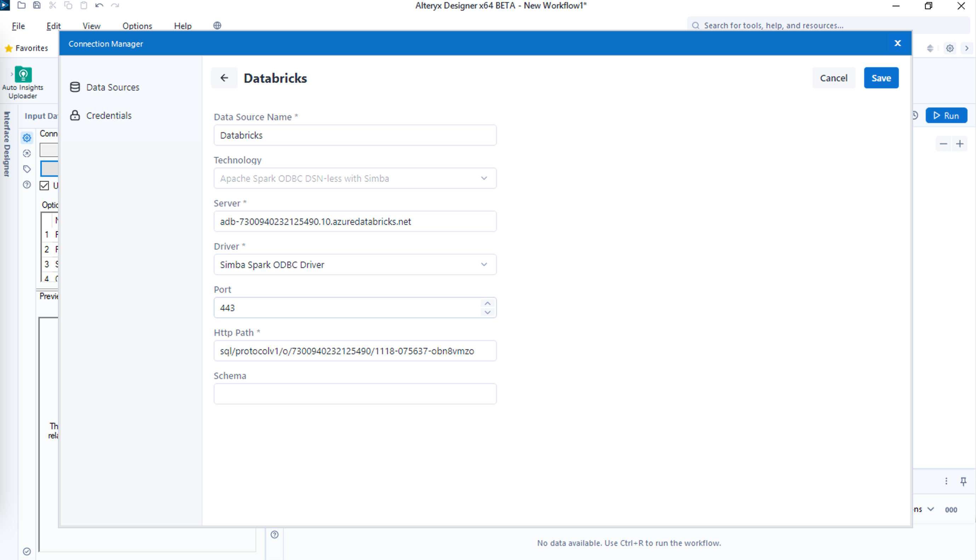The image size is (976, 560).
Task: Click the save workflow icon in toolbar
Action: coord(37,5)
